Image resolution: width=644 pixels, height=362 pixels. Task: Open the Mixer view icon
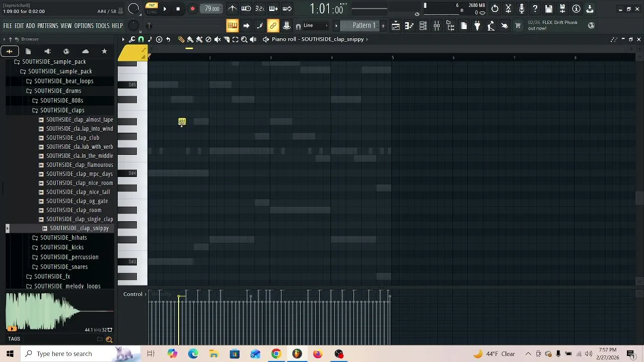(x=437, y=26)
